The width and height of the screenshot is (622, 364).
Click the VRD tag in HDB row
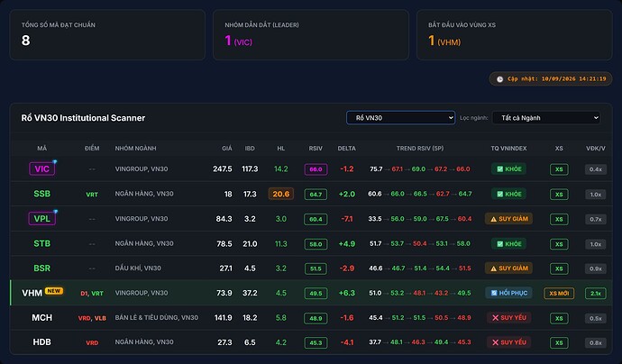pos(92,342)
